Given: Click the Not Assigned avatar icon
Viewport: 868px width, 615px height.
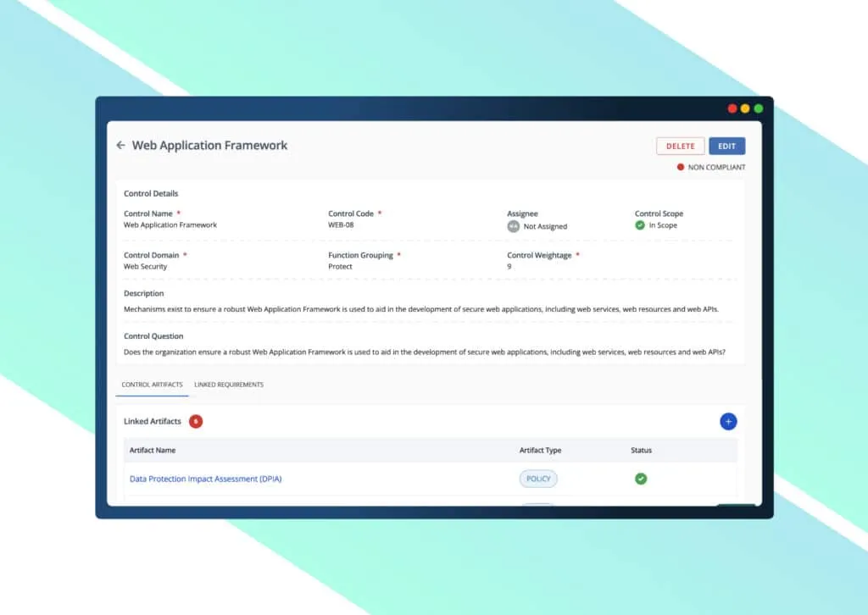Looking at the screenshot, I should pyautogui.click(x=513, y=226).
